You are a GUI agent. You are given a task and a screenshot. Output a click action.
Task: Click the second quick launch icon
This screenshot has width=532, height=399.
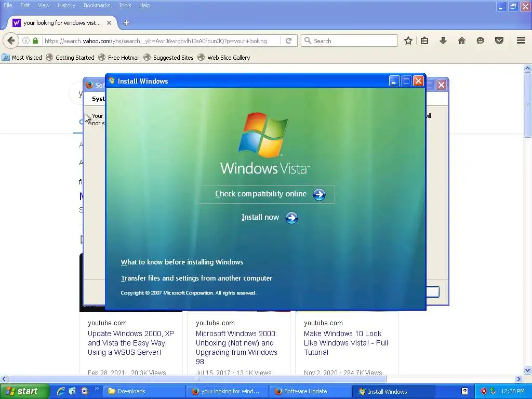pos(72,391)
